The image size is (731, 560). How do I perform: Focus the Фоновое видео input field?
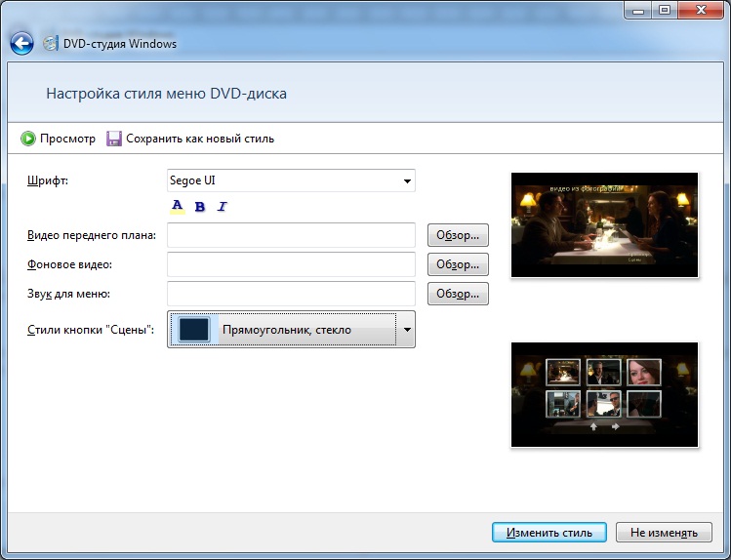291,264
